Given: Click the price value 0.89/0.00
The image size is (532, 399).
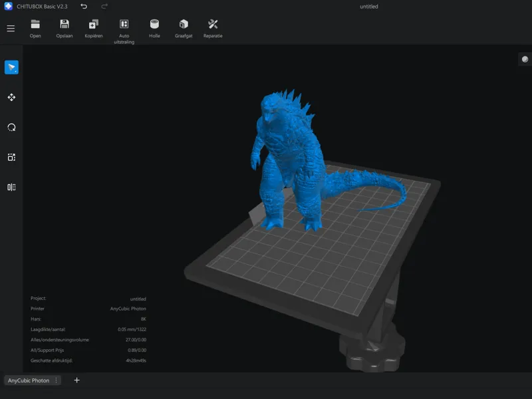Looking at the screenshot, I should click(x=137, y=350).
